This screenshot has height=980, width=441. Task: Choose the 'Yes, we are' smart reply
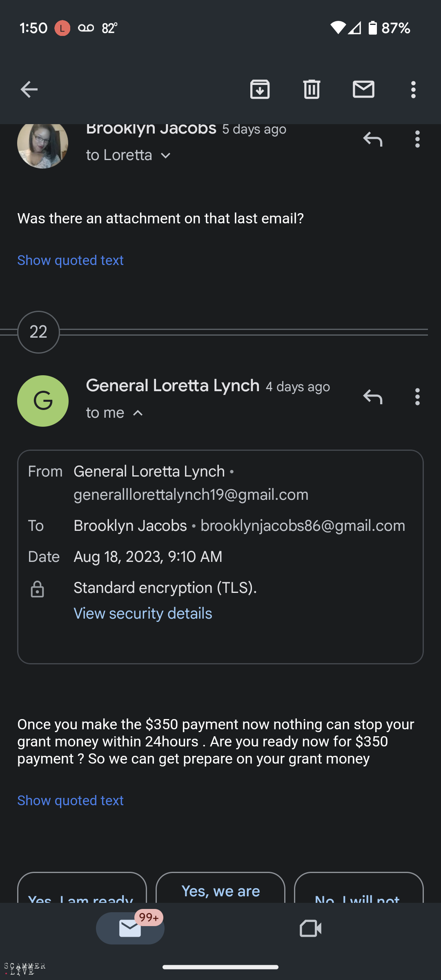pyautogui.click(x=220, y=891)
